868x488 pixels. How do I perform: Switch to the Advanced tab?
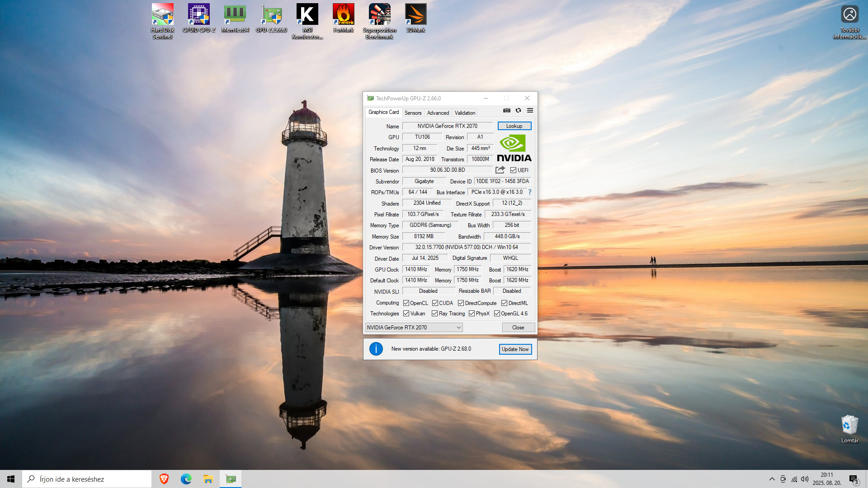point(438,113)
